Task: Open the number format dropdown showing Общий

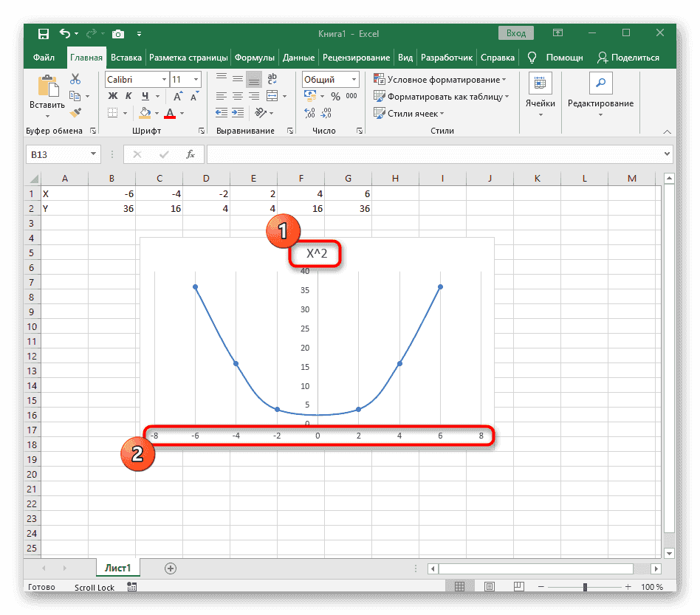Action: pyautogui.click(x=352, y=79)
